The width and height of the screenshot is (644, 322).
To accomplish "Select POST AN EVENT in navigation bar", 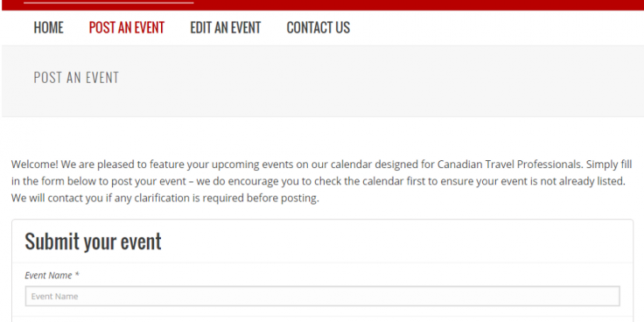I will pos(127,28).
